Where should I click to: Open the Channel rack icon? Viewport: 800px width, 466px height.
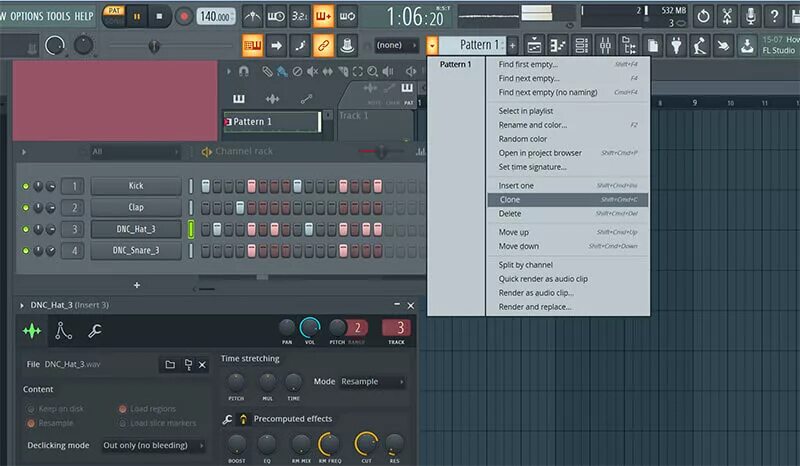(x=582, y=45)
